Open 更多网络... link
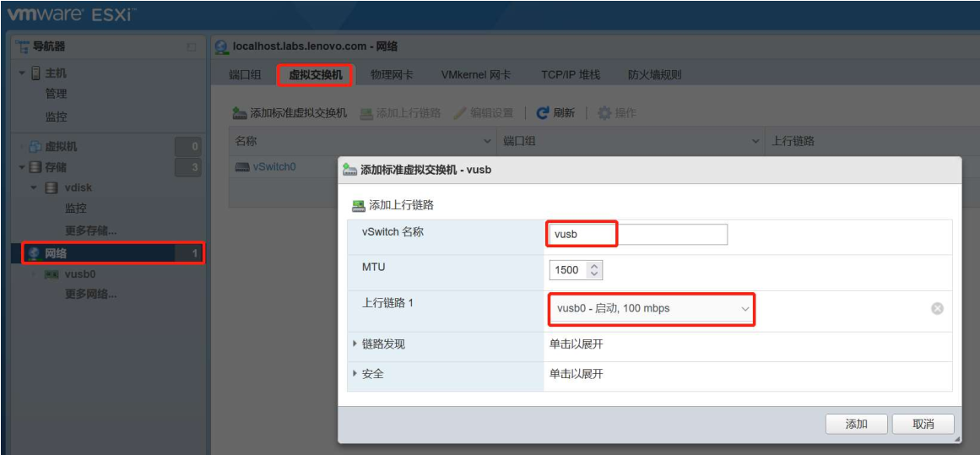Image resolution: width=980 pixels, height=455 pixels. point(90,294)
